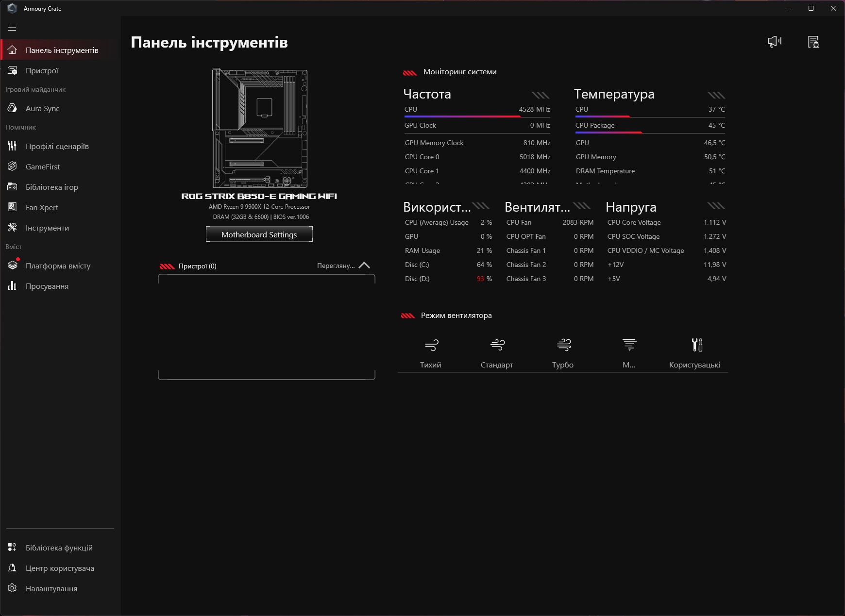This screenshot has height=616, width=845.
Task: Select the full-speed fan mode icon
Action: coord(629,345)
